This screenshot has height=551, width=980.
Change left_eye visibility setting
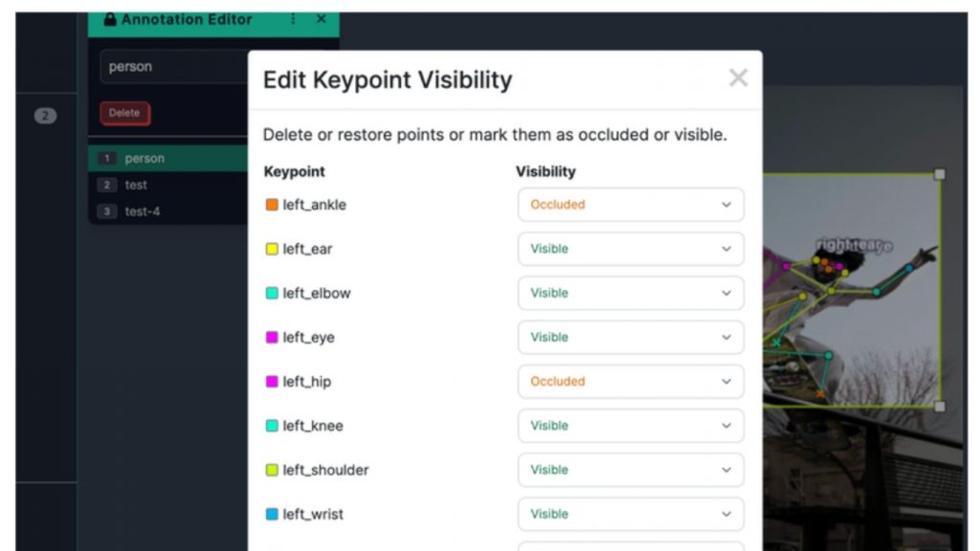coord(631,337)
